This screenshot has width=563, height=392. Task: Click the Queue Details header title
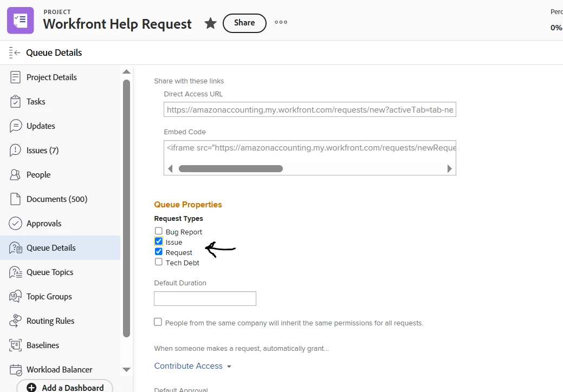(54, 53)
